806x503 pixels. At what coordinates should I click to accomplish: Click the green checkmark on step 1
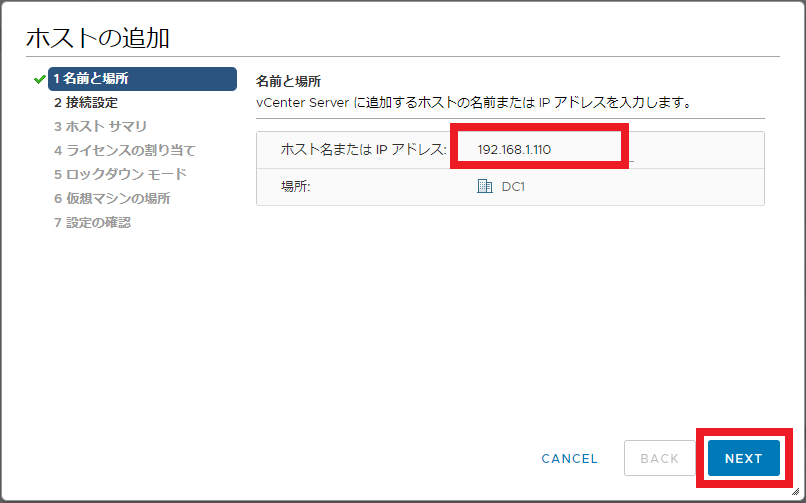tap(40, 79)
